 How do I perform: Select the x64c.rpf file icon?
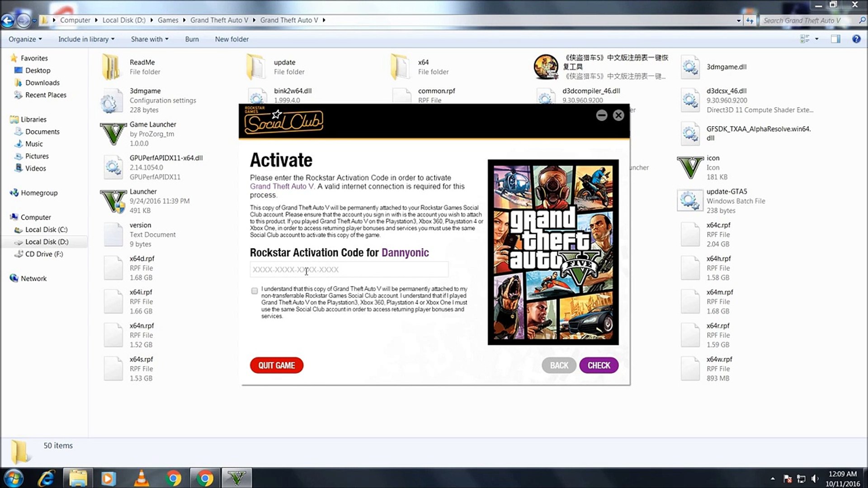click(x=690, y=235)
